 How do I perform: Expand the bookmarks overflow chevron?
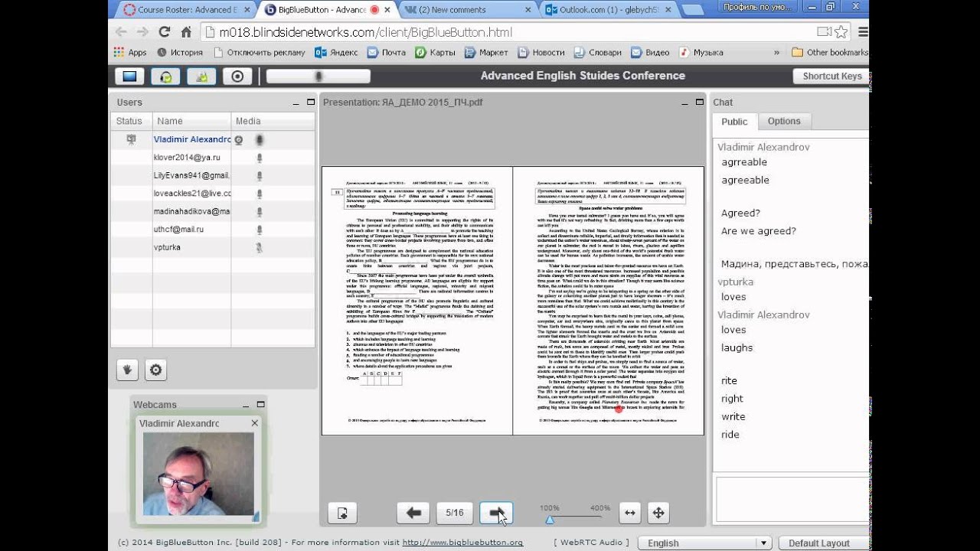pos(777,53)
